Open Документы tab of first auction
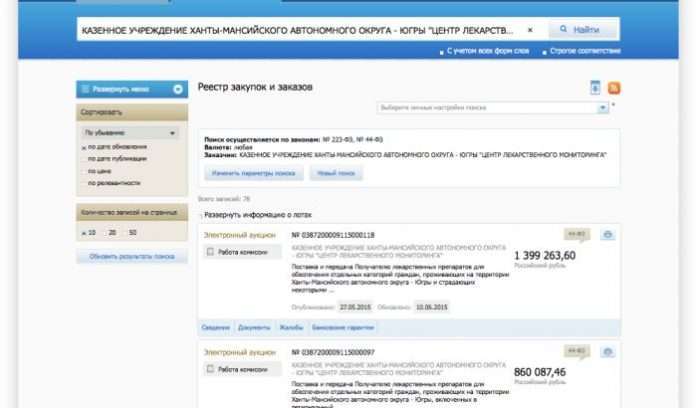 [x=254, y=328]
